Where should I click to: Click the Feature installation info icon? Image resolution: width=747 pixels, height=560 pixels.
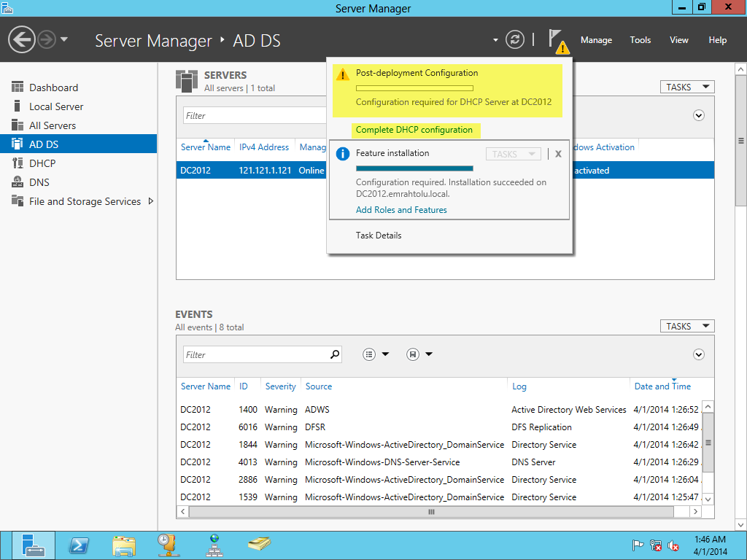point(343,154)
